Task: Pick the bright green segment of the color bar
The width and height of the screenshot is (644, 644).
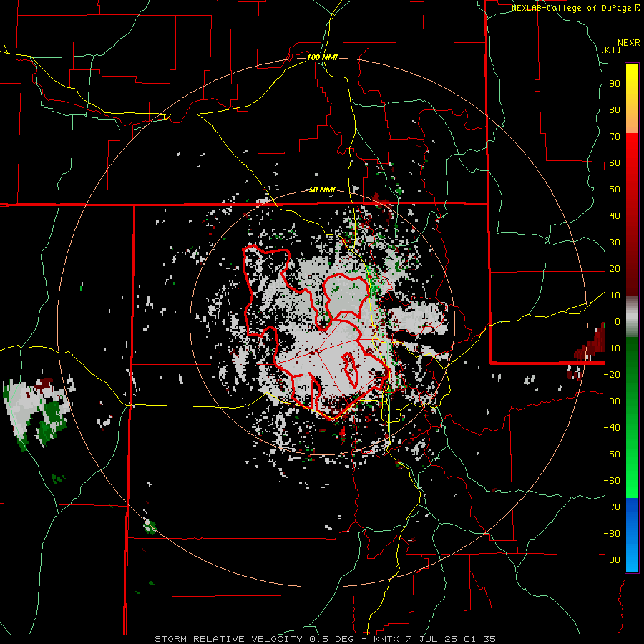Action: [x=632, y=472]
